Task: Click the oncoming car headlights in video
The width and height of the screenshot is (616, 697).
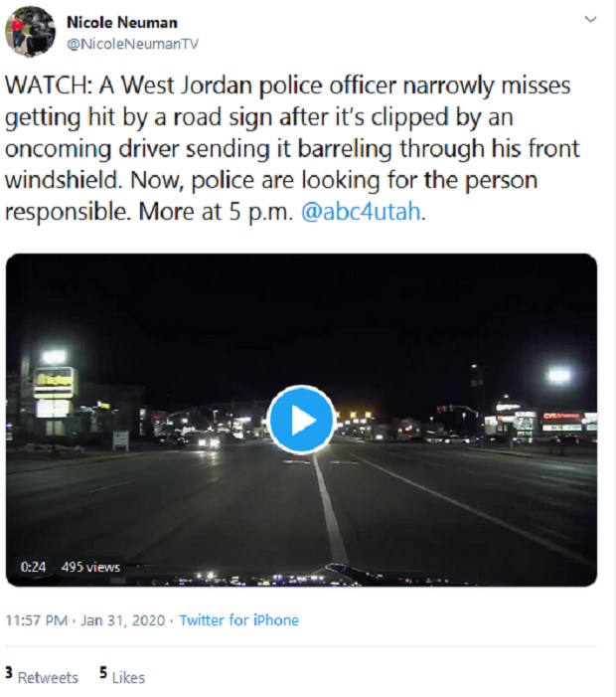Action: pos(209,441)
